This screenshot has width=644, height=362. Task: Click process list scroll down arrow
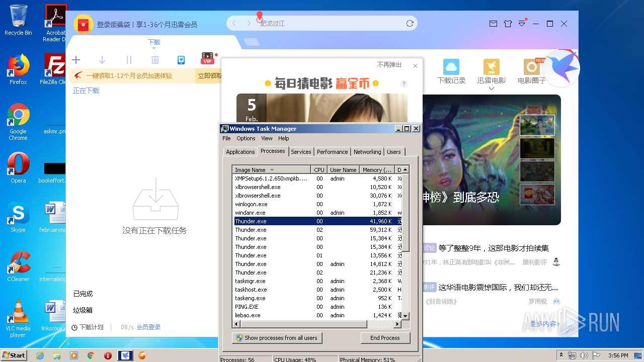(406, 316)
